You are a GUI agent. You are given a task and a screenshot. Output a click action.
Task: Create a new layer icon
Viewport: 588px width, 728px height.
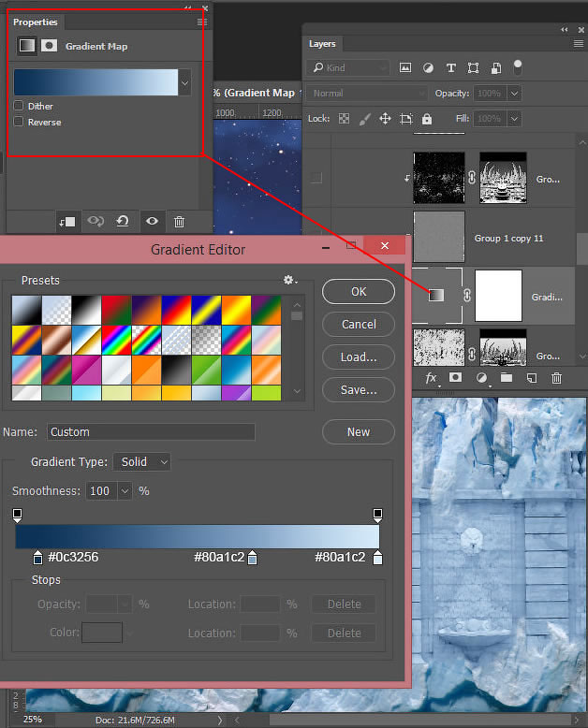point(532,378)
